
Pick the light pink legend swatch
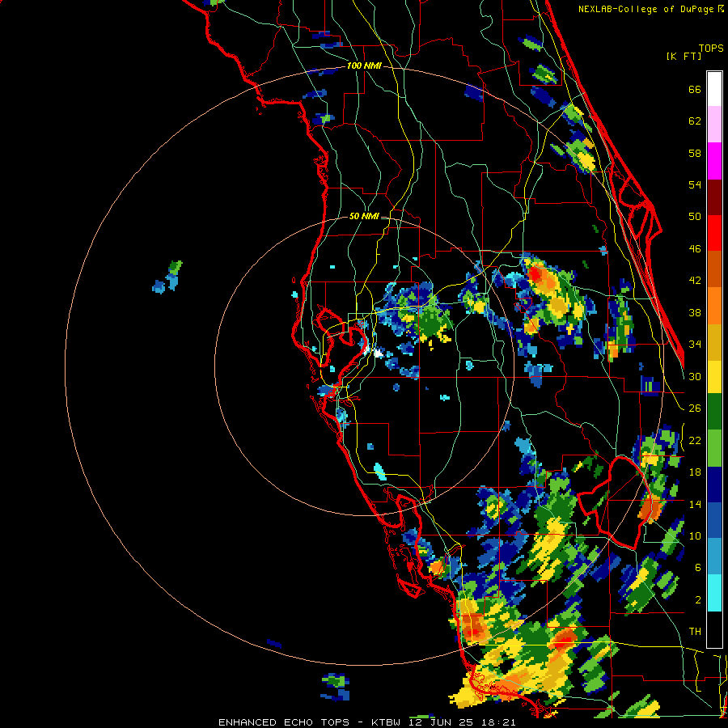714,125
